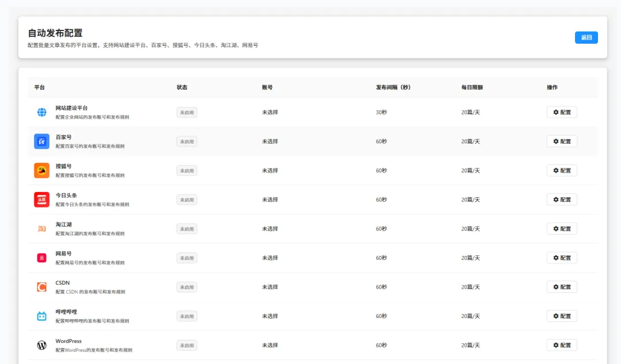
Task: Click the 60秒 interval in 百家号 row
Action: pyautogui.click(x=381, y=141)
